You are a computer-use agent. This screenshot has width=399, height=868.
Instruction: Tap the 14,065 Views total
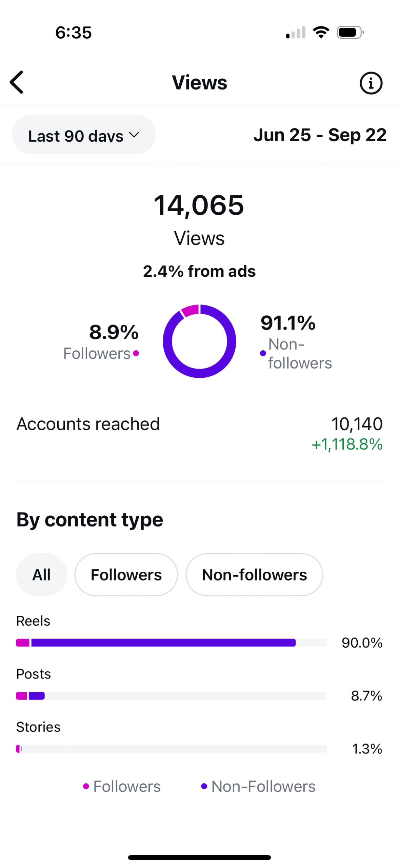point(199,205)
